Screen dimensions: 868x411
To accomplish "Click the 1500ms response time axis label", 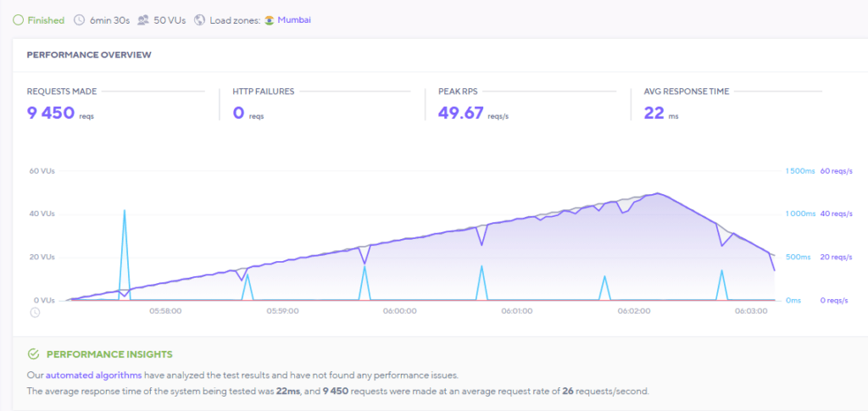I will 799,171.
